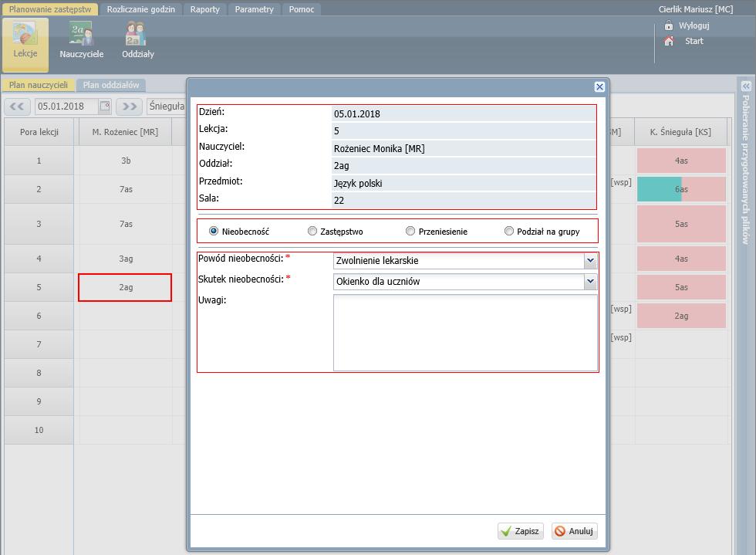Click the teal-pink 6as cell in lesson 2
This screenshot has height=555, width=756.
click(681, 189)
